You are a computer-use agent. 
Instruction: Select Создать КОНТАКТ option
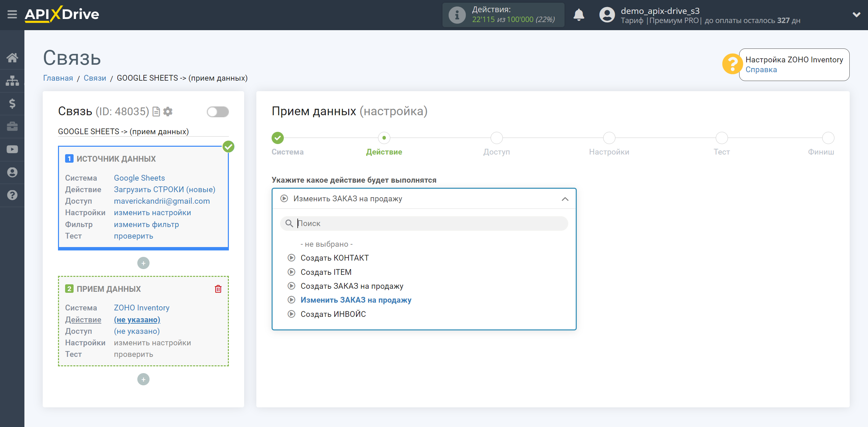[334, 258]
